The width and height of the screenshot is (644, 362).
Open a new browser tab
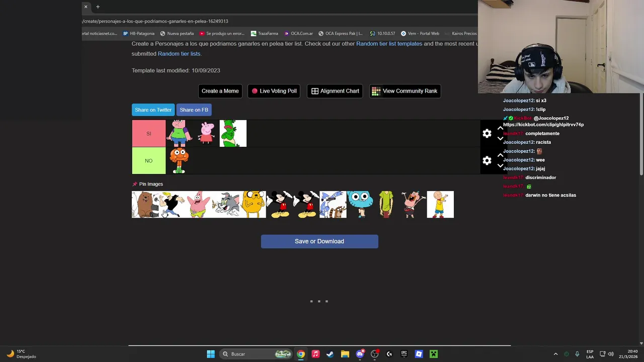tap(98, 7)
